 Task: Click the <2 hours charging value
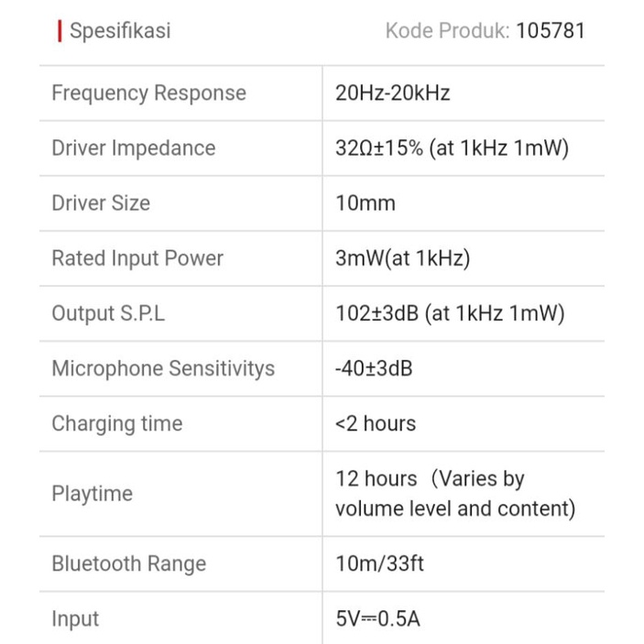pyautogui.click(x=376, y=423)
